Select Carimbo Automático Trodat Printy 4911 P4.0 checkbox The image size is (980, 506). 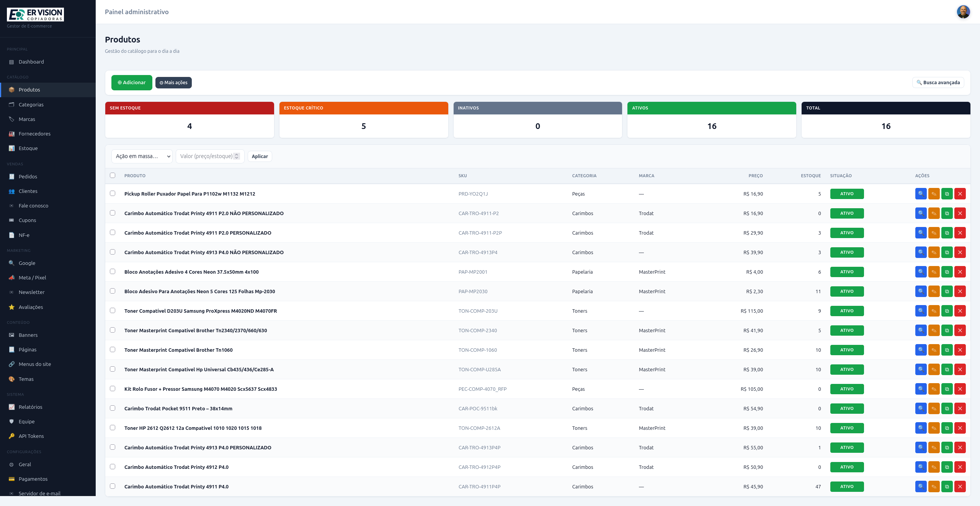click(113, 486)
